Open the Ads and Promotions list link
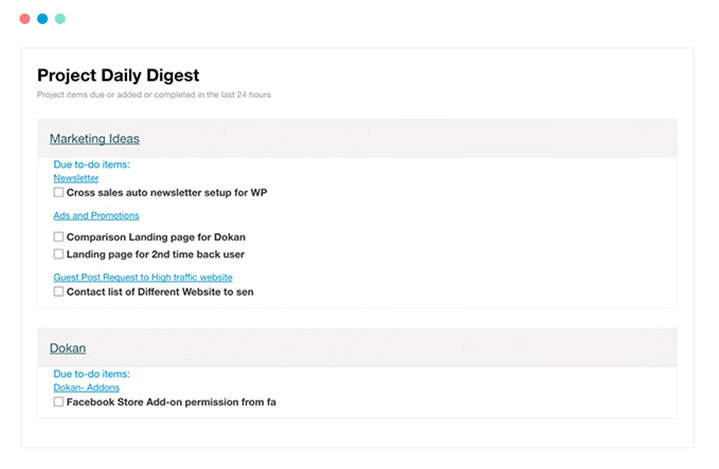The height and width of the screenshot is (469, 719). coord(96,215)
